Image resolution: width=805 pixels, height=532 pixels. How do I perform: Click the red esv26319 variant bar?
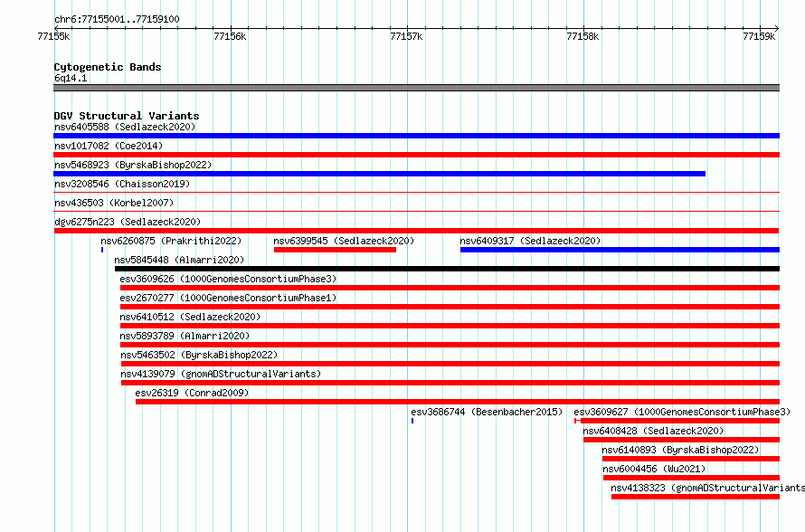(458, 402)
